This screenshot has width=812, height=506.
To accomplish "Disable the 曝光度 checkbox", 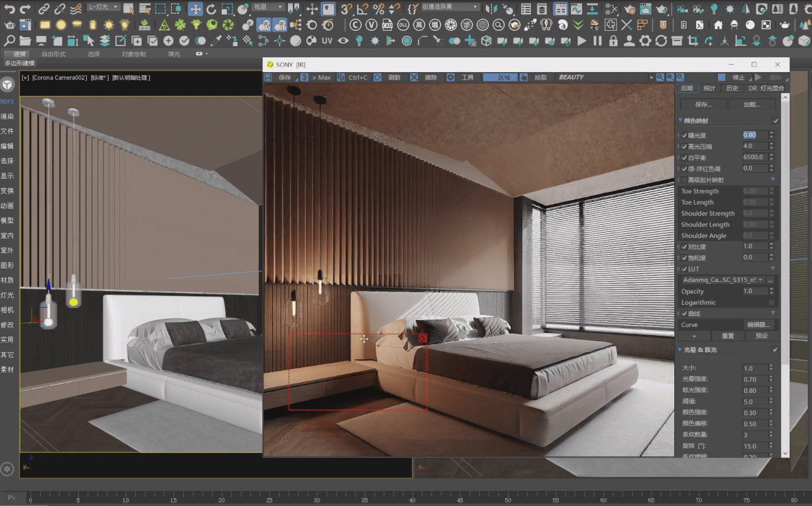I will 684,135.
